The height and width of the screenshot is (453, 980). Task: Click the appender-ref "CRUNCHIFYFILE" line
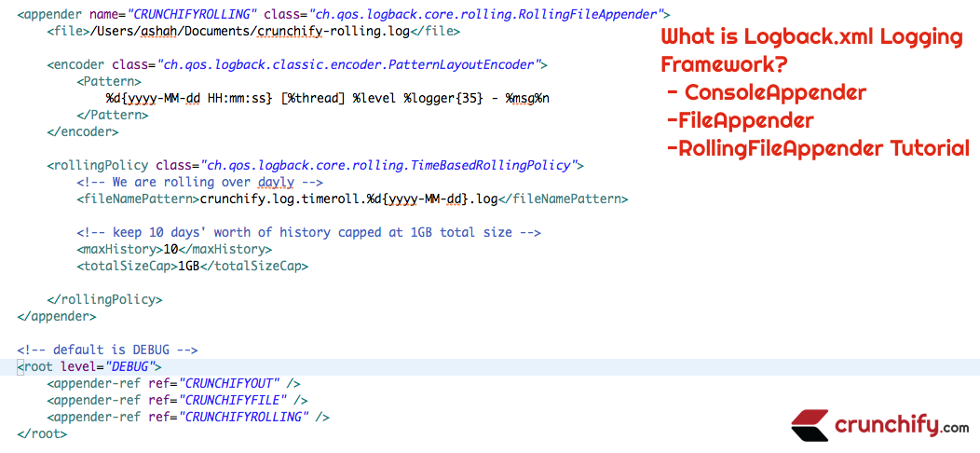click(177, 400)
